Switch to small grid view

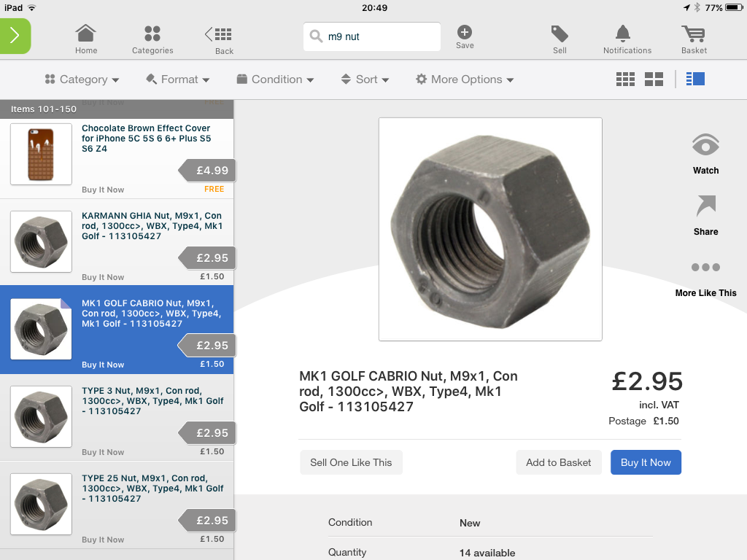[x=625, y=79]
